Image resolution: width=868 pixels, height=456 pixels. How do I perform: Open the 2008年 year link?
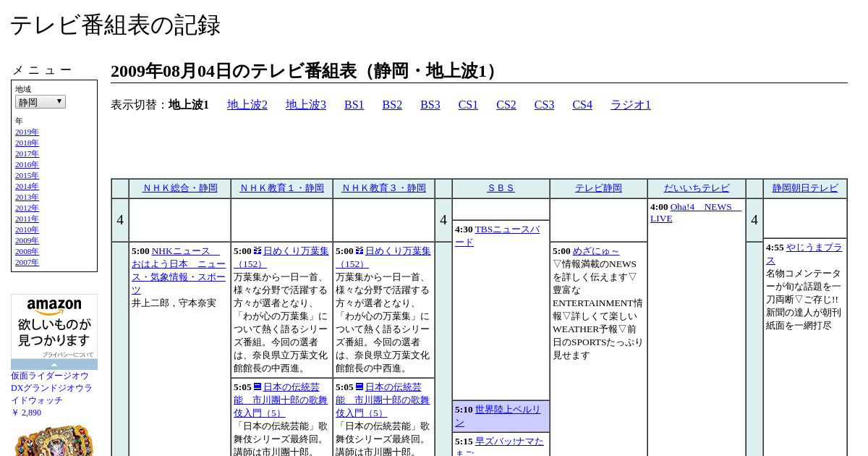(27, 252)
